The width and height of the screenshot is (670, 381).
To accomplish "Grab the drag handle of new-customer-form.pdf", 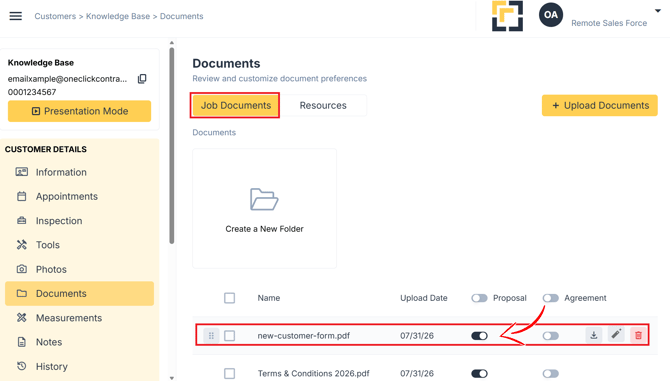I will click(x=211, y=336).
